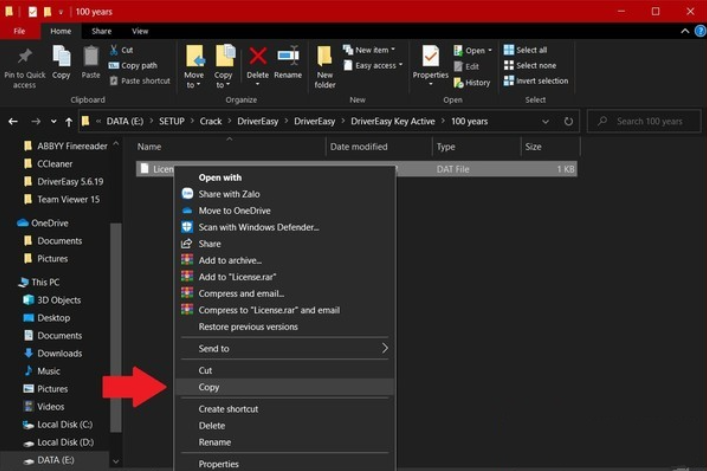This screenshot has width=707, height=471.
Task: Refresh the current folder
Action: point(569,121)
